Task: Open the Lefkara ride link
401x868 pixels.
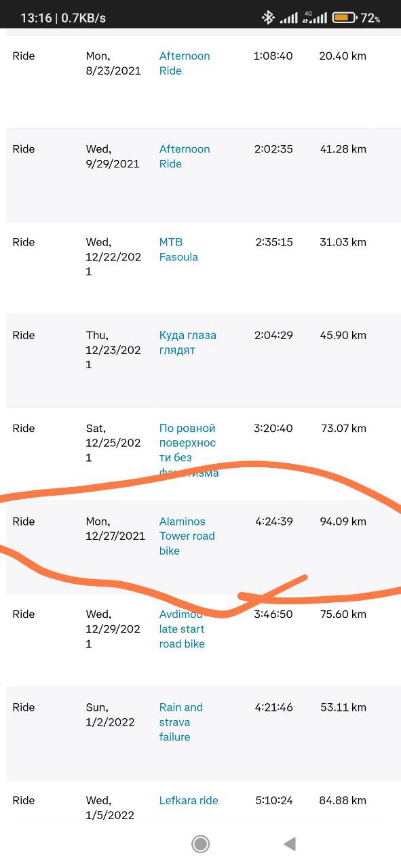Action: [x=189, y=800]
